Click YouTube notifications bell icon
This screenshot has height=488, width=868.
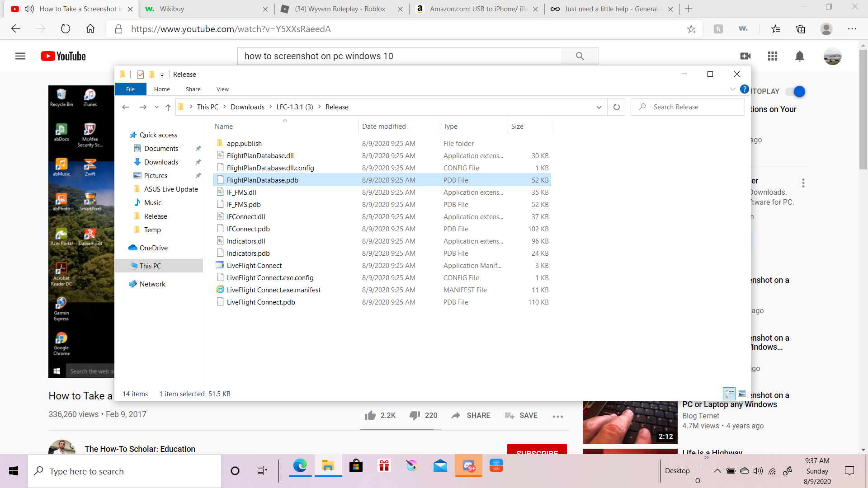(799, 56)
